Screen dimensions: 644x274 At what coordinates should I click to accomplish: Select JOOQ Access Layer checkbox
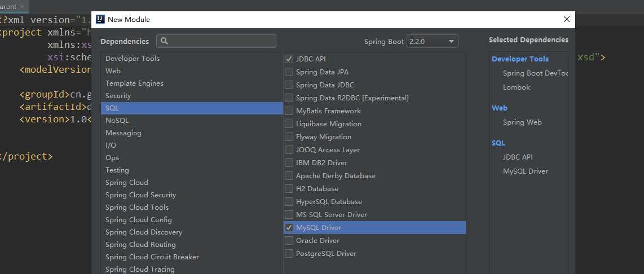pos(289,150)
